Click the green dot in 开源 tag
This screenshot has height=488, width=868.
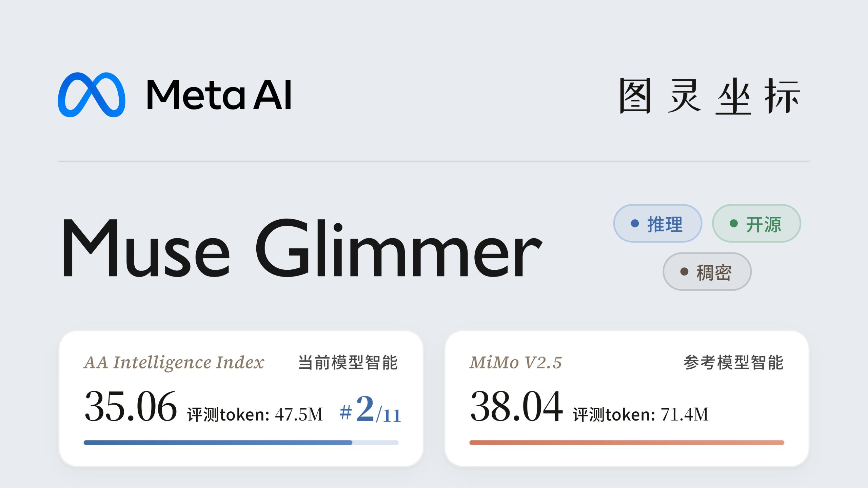click(x=734, y=223)
